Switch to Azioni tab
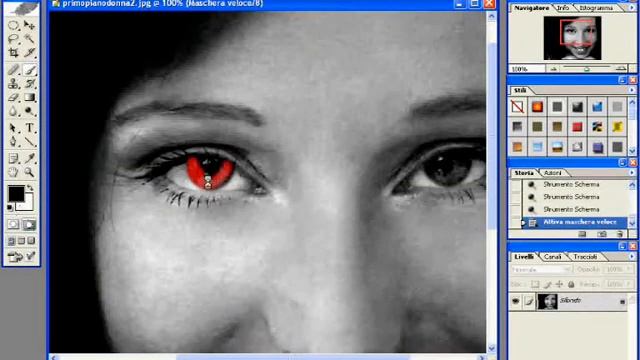Image resolution: width=640 pixels, height=360 pixels. click(553, 173)
